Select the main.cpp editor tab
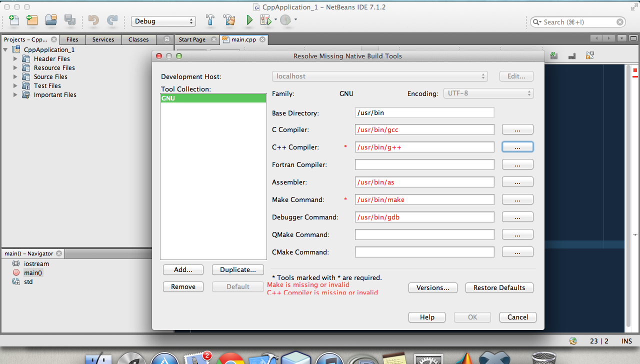 pyautogui.click(x=243, y=39)
